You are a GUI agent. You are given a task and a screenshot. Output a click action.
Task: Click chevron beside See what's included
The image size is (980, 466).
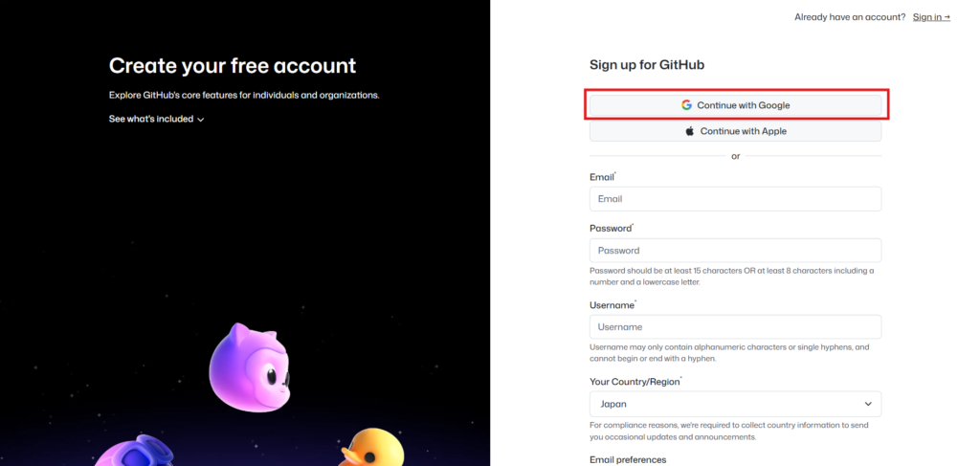(x=201, y=120)
